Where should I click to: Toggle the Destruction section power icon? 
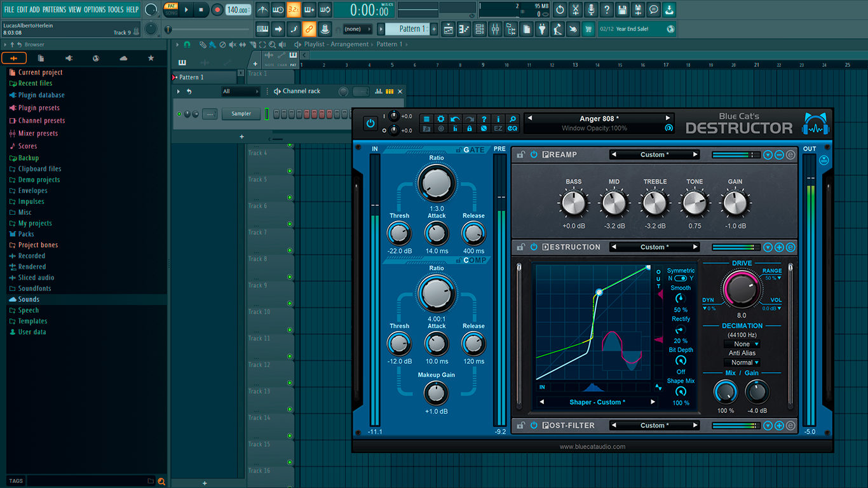point(534,247)
